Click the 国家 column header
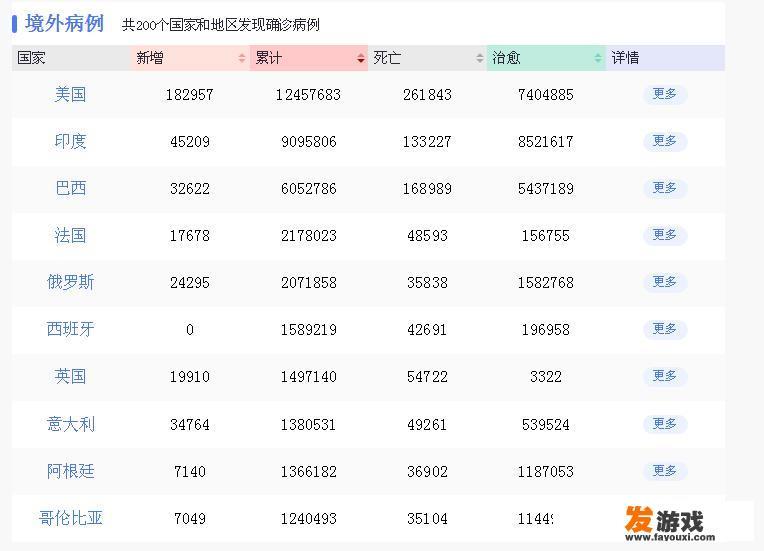 [71, 58]
